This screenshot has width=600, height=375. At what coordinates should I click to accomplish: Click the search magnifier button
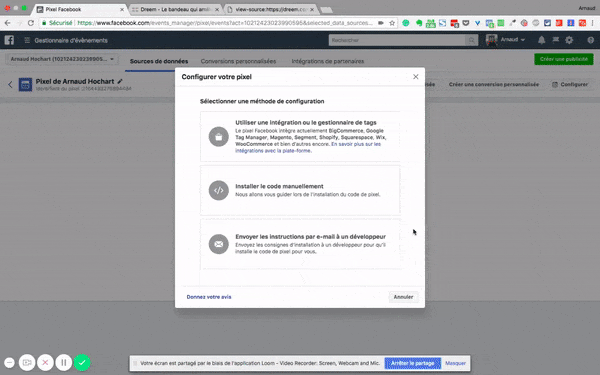click(471, 40)
